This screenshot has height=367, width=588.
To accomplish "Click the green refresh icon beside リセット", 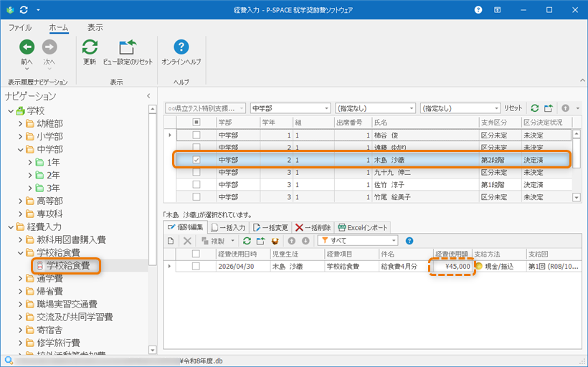I will pos(534,108).
